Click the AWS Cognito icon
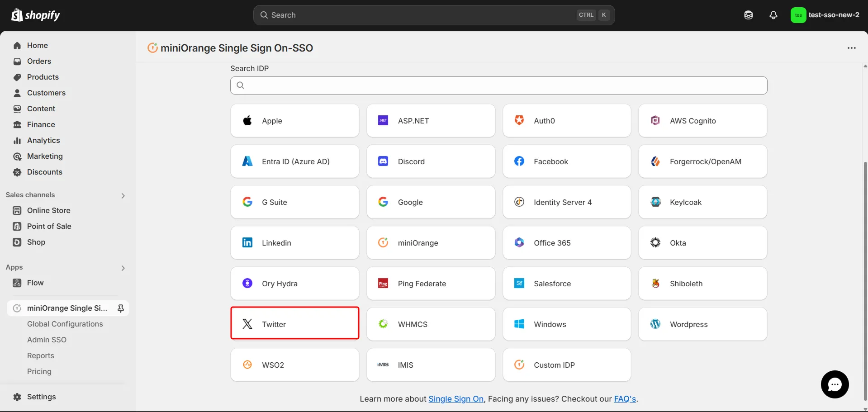Screen dimensions: 868x412 pyautogui.click(x=655, y=120)
